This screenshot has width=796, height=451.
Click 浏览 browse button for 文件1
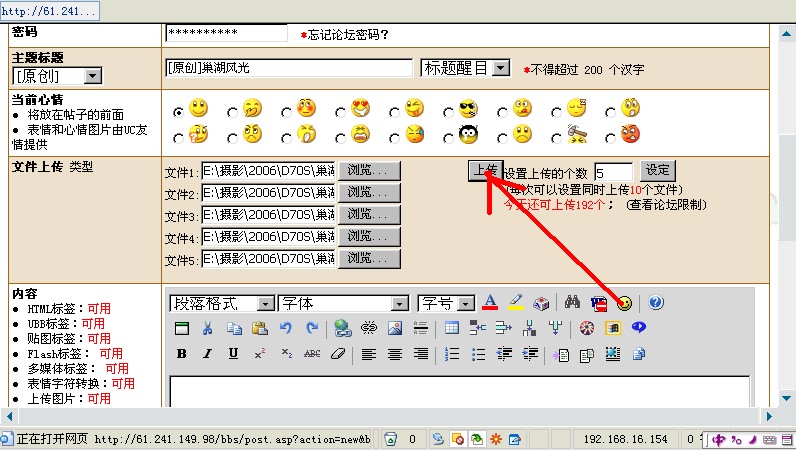pyautogui.click(x=369, y=171)
